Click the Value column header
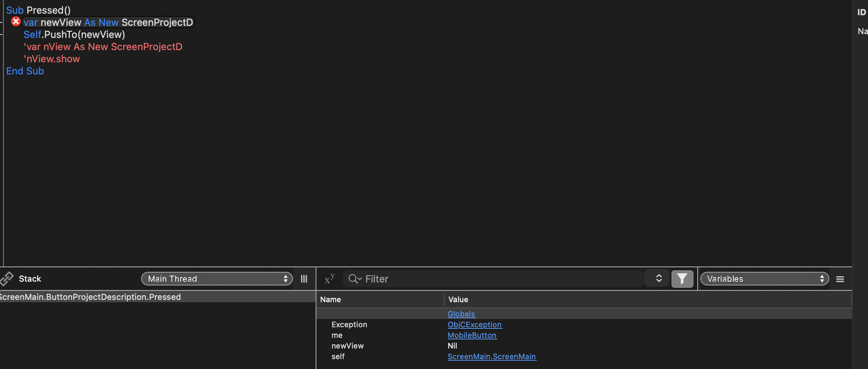Image resolution: width=868 pixels, height=369 pixels. (x=458, y=300)
